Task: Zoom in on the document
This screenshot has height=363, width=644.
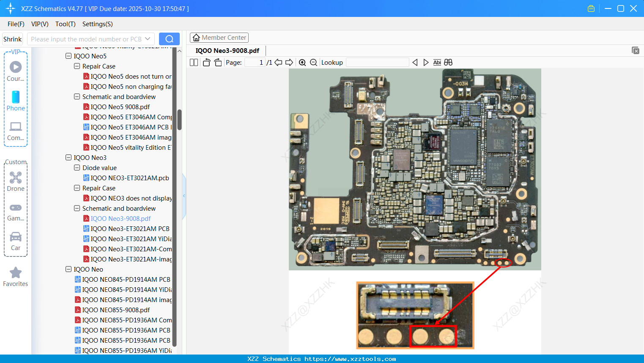Action: tap(302, 62)
